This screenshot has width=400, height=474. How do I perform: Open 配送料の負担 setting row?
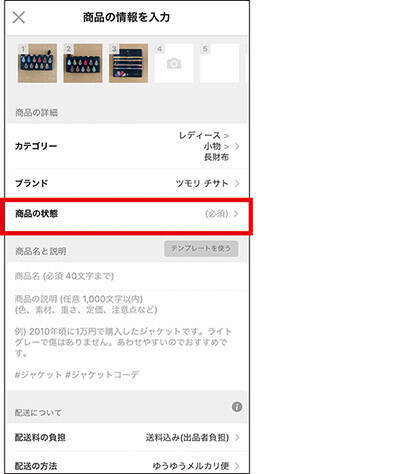(x=127, y=437)
